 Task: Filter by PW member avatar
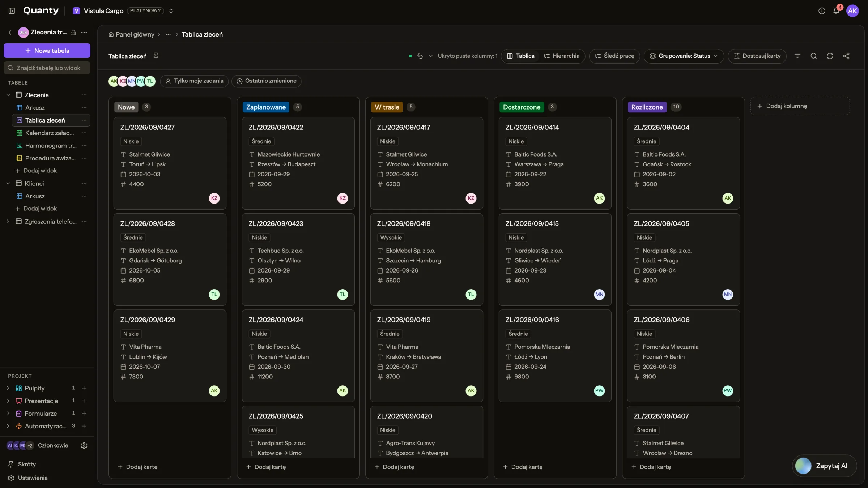140,81
